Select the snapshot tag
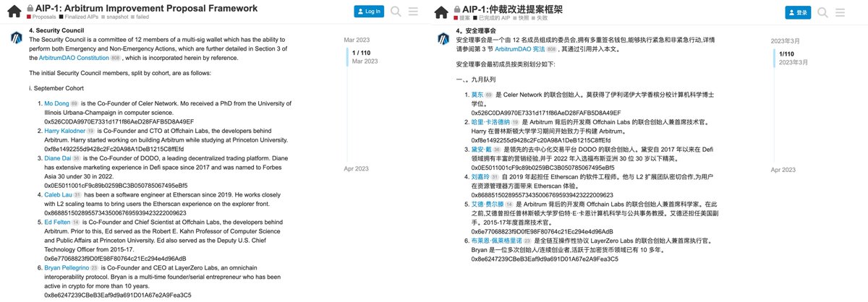 click(x=115, y=16)
